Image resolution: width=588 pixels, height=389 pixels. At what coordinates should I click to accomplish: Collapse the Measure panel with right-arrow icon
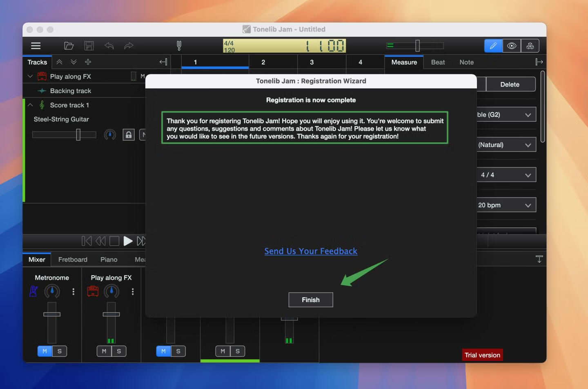[x=539, y=62]
